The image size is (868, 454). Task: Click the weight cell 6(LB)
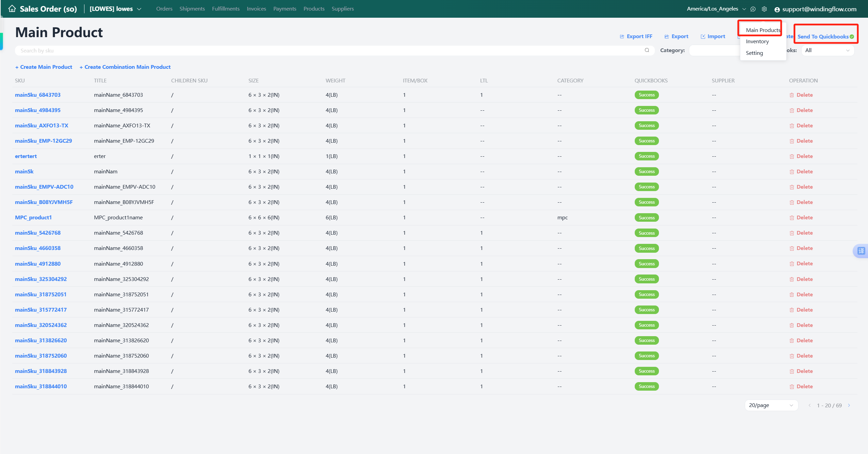331,218
